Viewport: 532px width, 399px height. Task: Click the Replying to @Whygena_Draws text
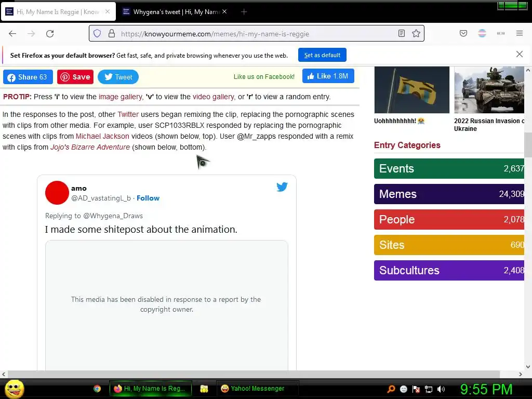94,216
